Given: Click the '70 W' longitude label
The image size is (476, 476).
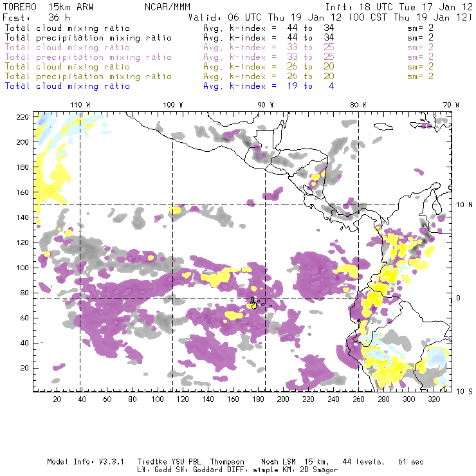Looking at the screenshot, I should point(451,105).
